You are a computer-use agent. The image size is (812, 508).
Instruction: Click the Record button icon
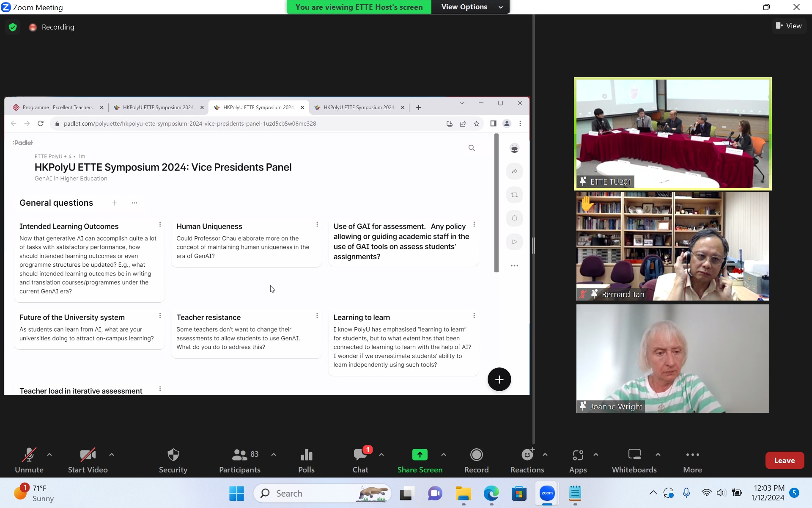tap(476, 455)
